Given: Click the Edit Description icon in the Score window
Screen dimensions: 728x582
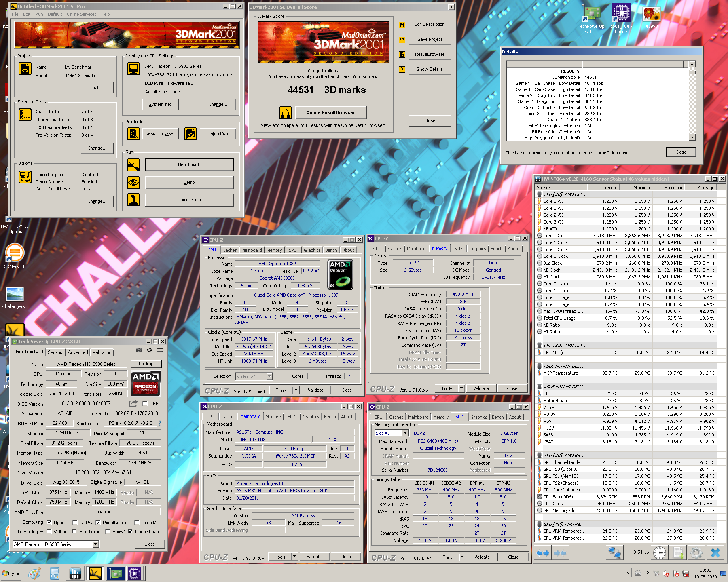Looking at the screenshot, I should click(x=402, y=25).
